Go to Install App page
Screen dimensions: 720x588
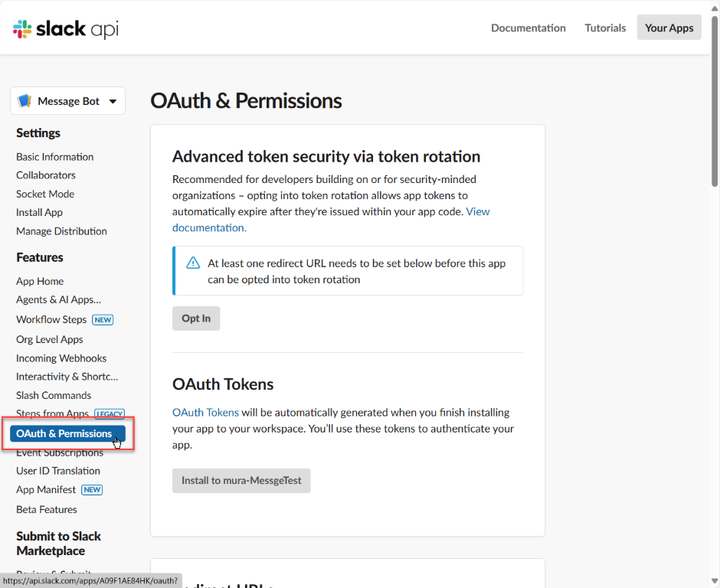coord(39,213)
